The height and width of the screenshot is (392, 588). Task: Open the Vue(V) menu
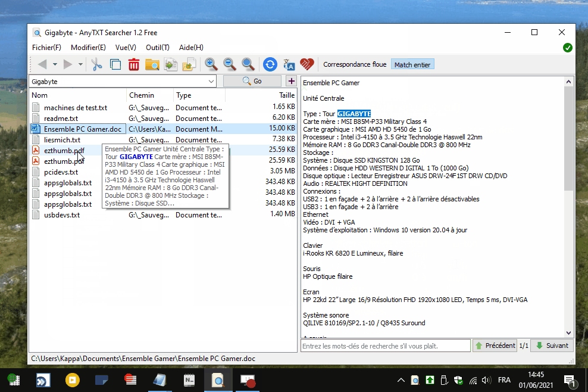[x=126, y=48]
